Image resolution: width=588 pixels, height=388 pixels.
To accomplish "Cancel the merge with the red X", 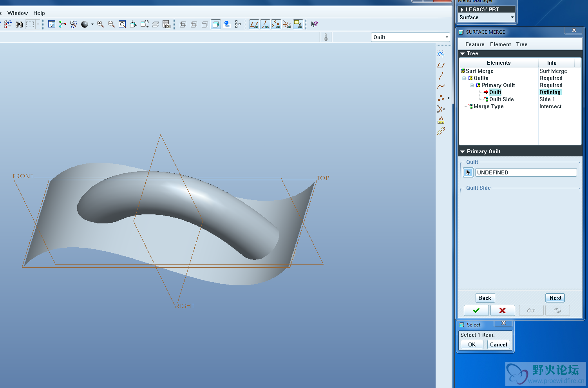I will pos(503,310).
